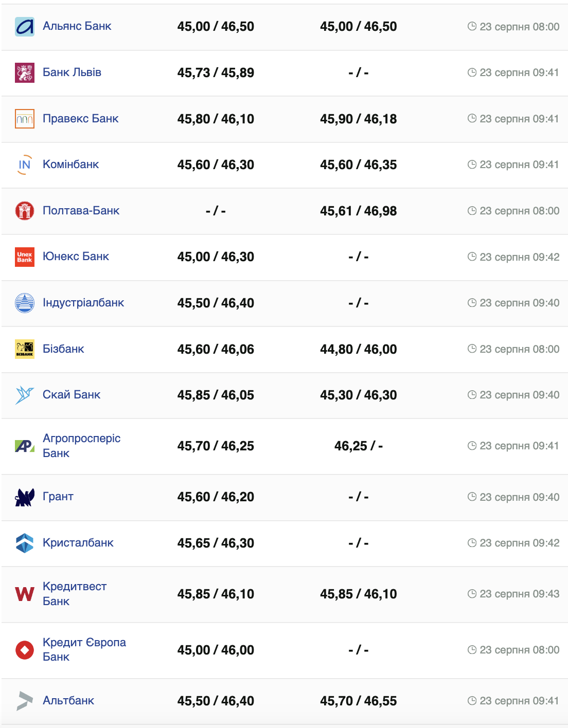The image size is (568, 728).
Task: Open the Правекс Банк link
Action: [81, 119]
